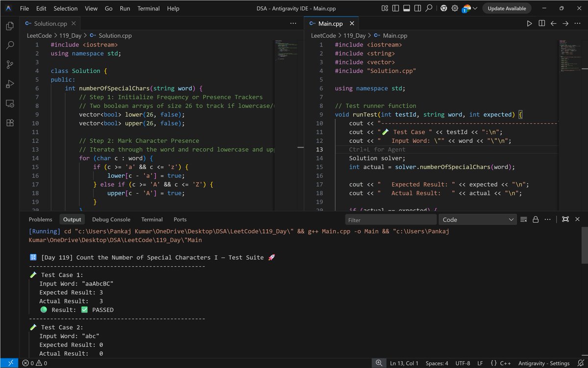Image resolution: width=588 pixels, height=368 pixels.
Task: Click the Antigravity logo in title bar
Action: (x=9, y=8)
